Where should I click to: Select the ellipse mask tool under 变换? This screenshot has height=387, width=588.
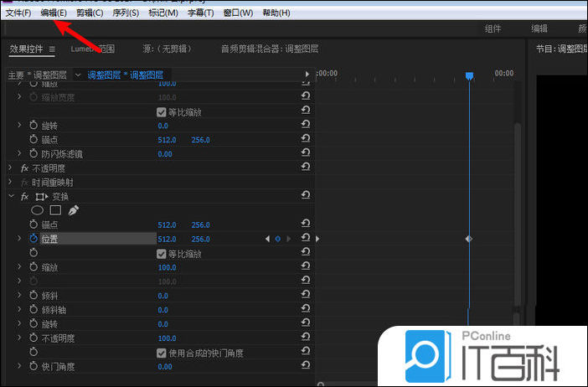[38, 210]
